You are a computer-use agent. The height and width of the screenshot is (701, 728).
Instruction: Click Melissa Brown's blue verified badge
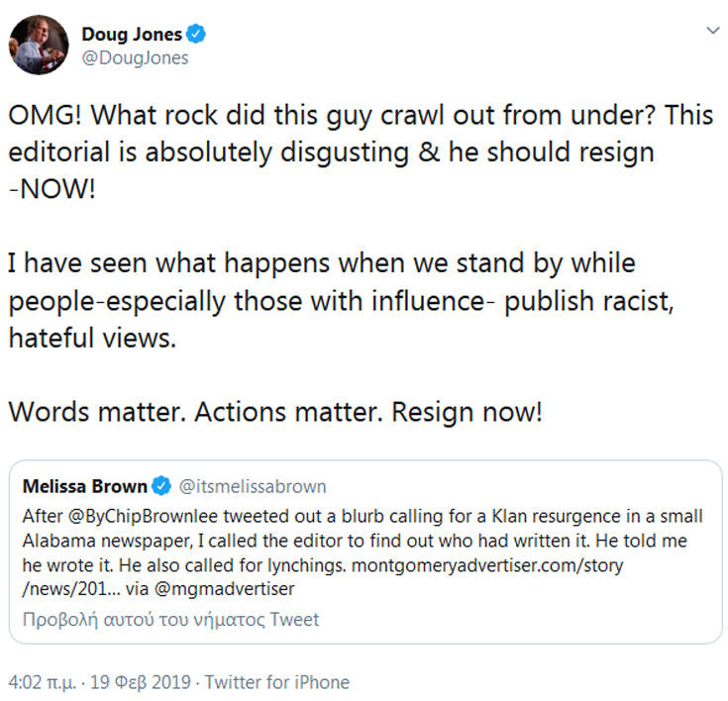162,486
